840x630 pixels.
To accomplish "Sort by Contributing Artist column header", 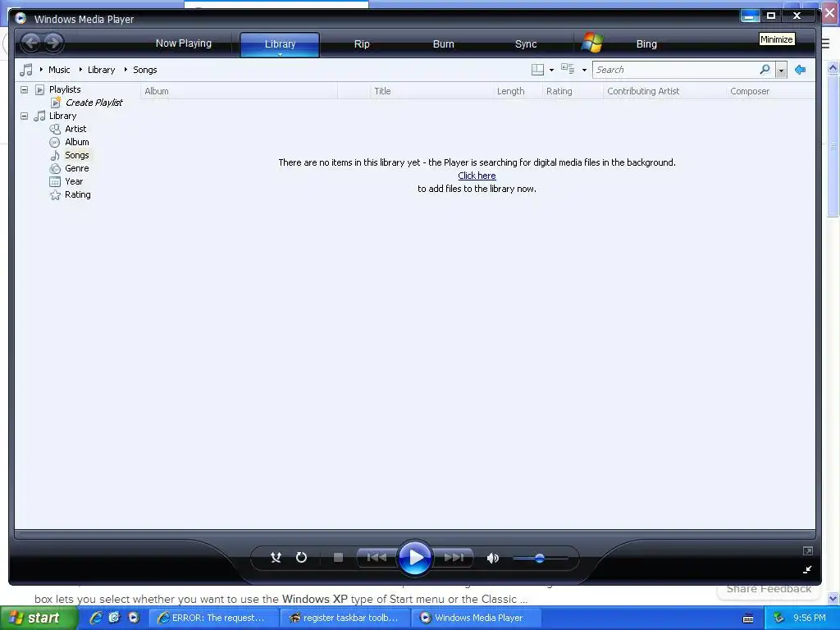I will click(664, 91).
